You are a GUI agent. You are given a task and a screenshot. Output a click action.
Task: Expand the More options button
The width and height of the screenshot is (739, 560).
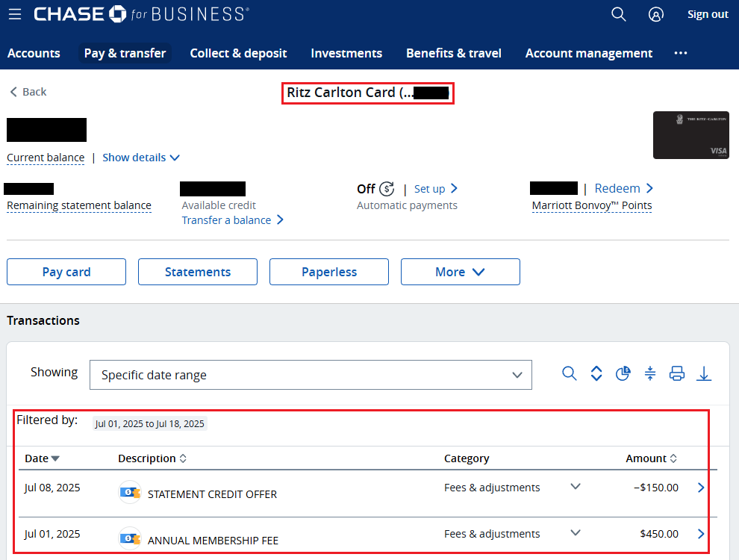(x=460, y=272)
